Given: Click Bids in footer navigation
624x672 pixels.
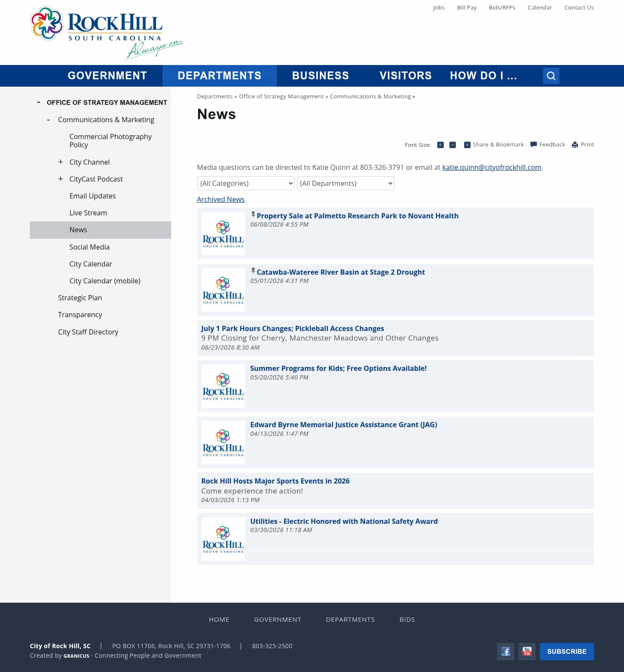Looking at the screenshot, I should point(407,620).
